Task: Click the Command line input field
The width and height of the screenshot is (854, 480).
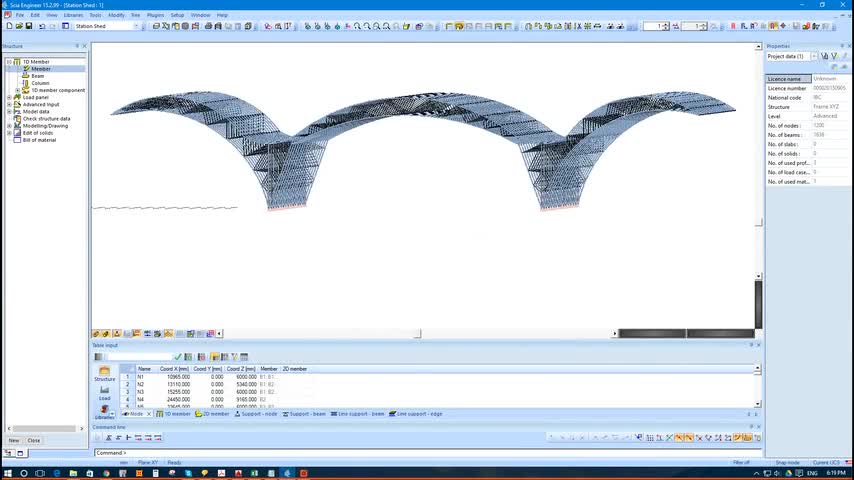Action: pyautogui.click(x=428, y=453)
